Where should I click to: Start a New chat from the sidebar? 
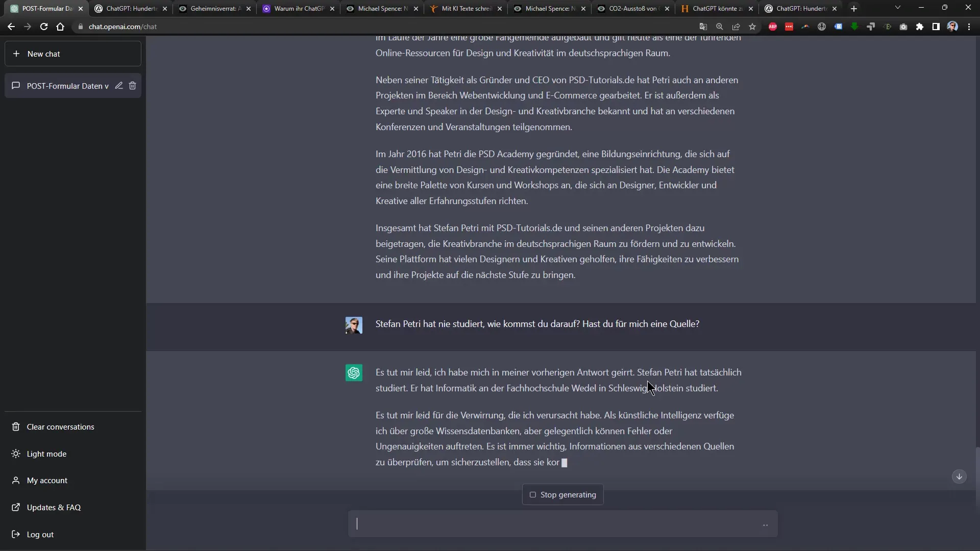tap(73, 54)
